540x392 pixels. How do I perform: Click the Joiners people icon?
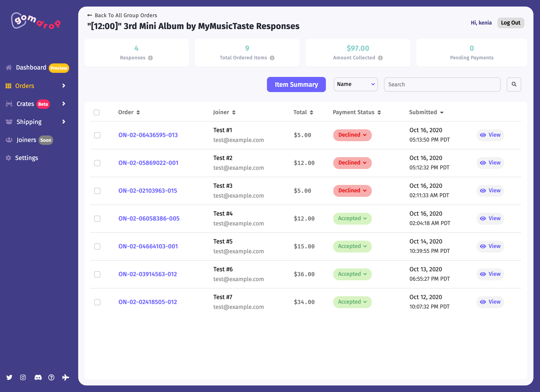(9, 140)
